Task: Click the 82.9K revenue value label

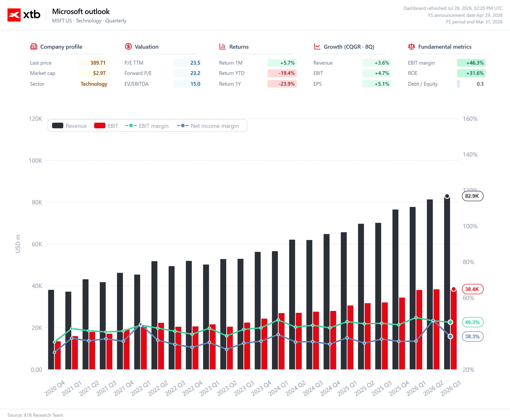Action: [472, 196]
